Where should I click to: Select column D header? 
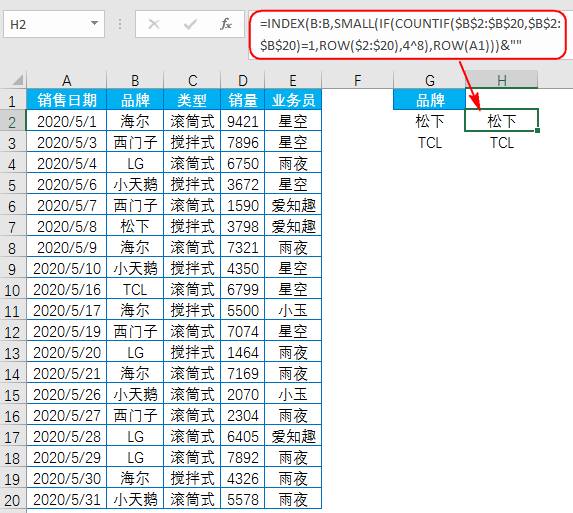(x=243, y=80)
